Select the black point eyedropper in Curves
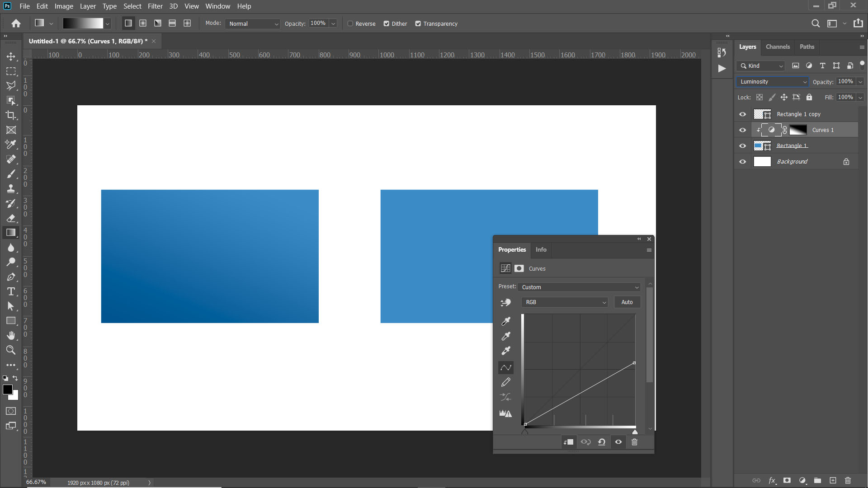This screenshot has height=488, width=868. (x=505, y=321)
